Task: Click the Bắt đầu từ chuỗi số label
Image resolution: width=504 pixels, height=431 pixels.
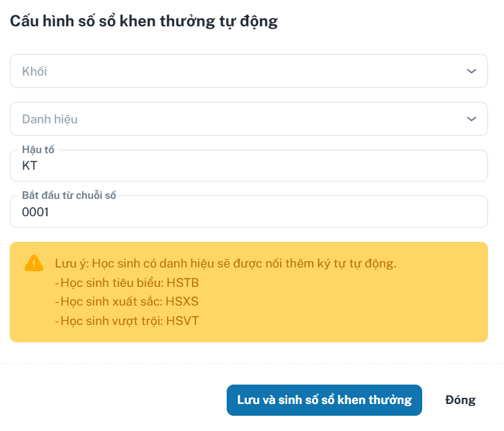Action: click(x=69, y=195)
